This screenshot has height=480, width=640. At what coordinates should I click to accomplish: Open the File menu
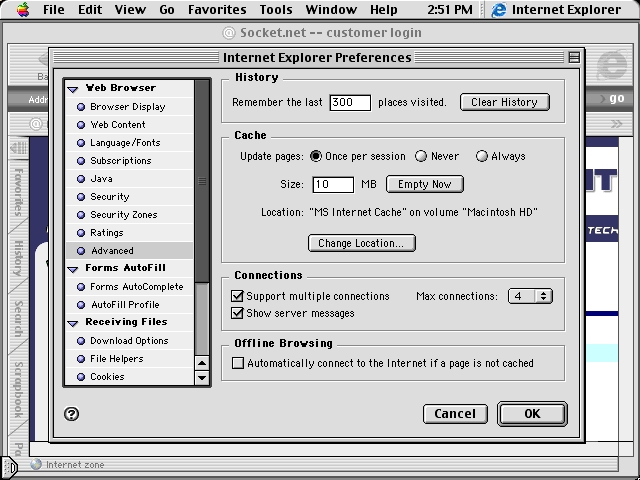(53, 9)
